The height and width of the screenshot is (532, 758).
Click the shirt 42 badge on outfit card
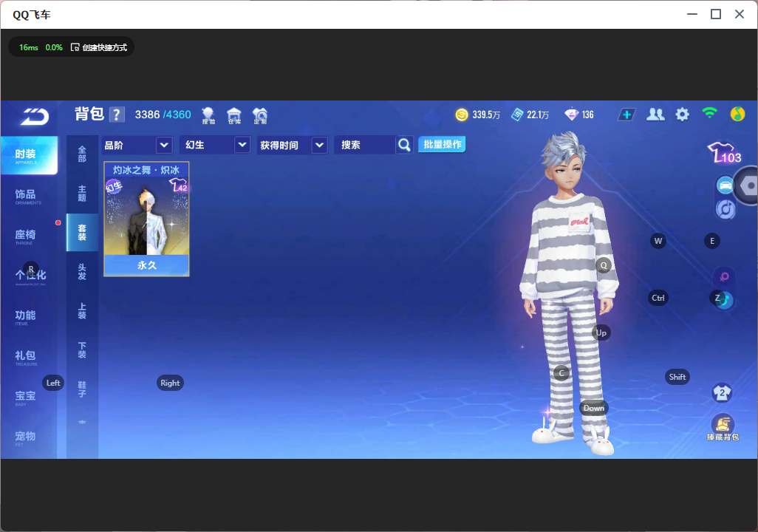click(178, 185)
